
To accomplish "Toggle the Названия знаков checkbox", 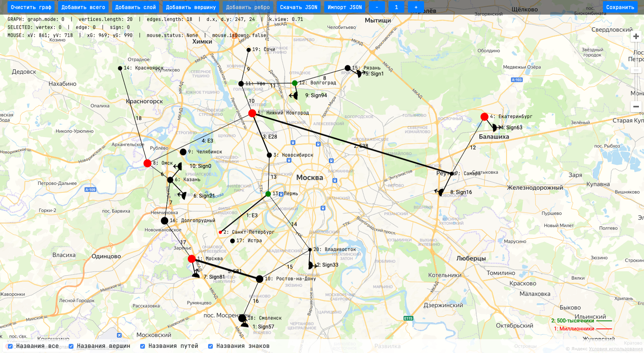I will pos(210,346).
